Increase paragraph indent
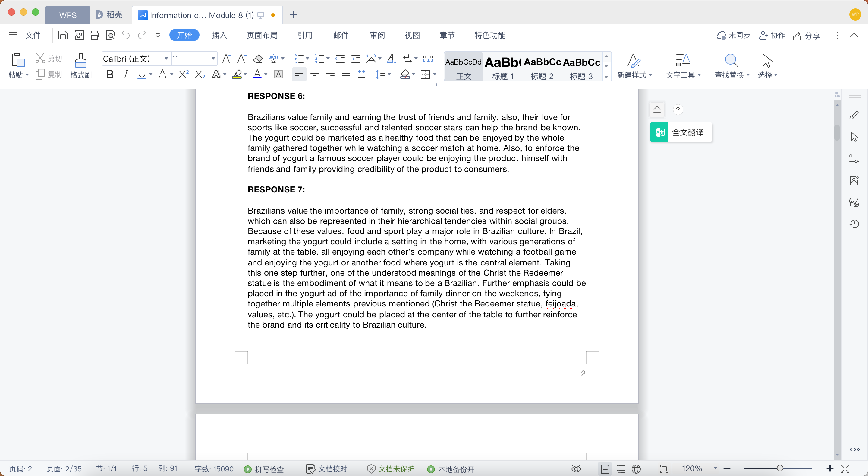Screen dimensions: 868x476 click(x=356, y=58)
